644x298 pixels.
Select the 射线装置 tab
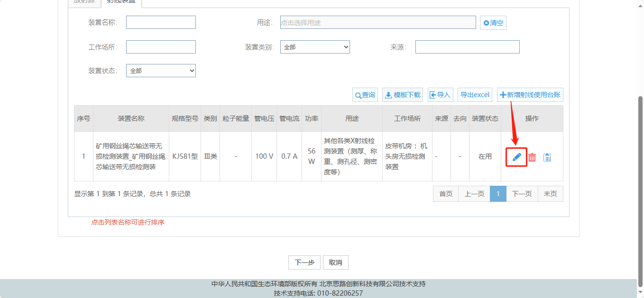(x=121, y=1)
